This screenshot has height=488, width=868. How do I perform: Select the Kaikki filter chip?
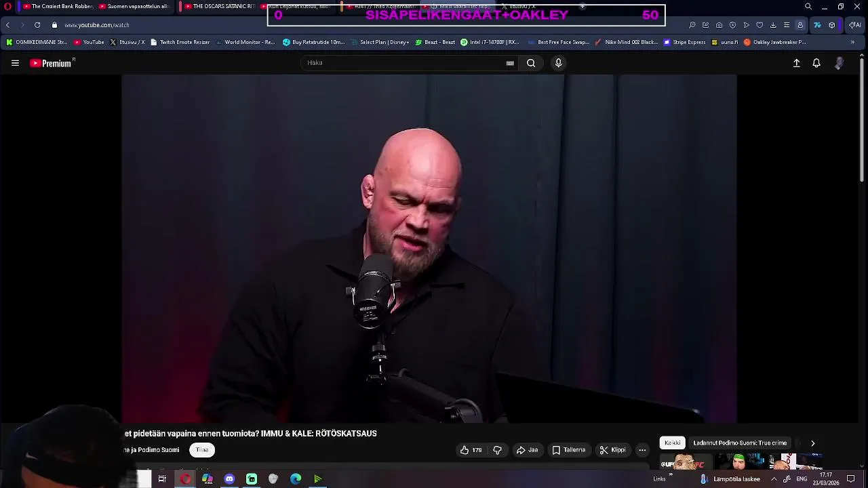[673, 443]
